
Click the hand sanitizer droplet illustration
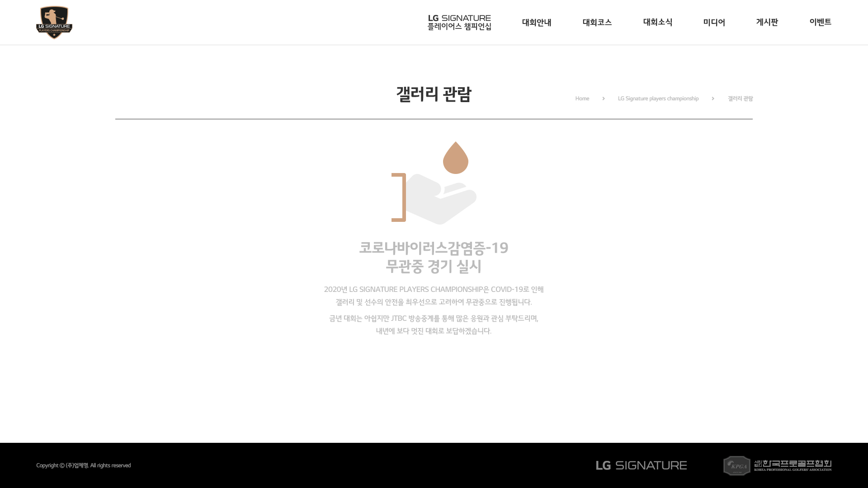434,183
